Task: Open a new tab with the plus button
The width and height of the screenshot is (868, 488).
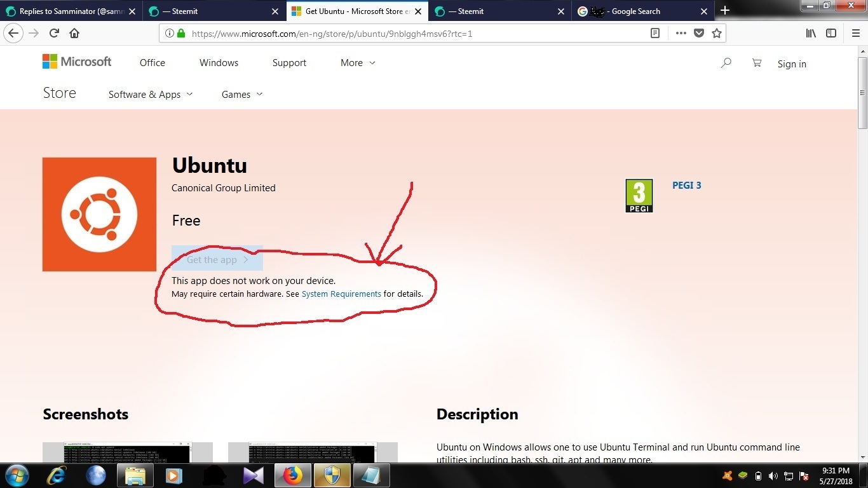Action: click(725, 11)
